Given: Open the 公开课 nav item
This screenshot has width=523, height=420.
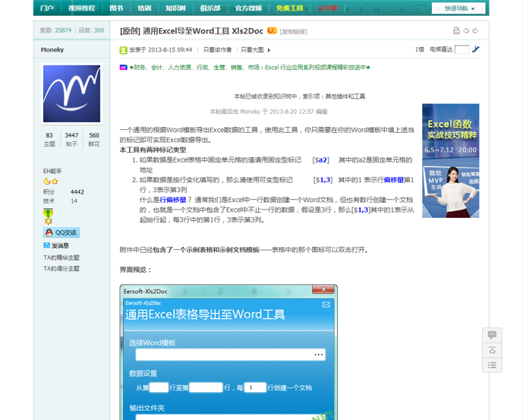Looking at the screenshot, I should pyautogui.click(x=328, y=8).
